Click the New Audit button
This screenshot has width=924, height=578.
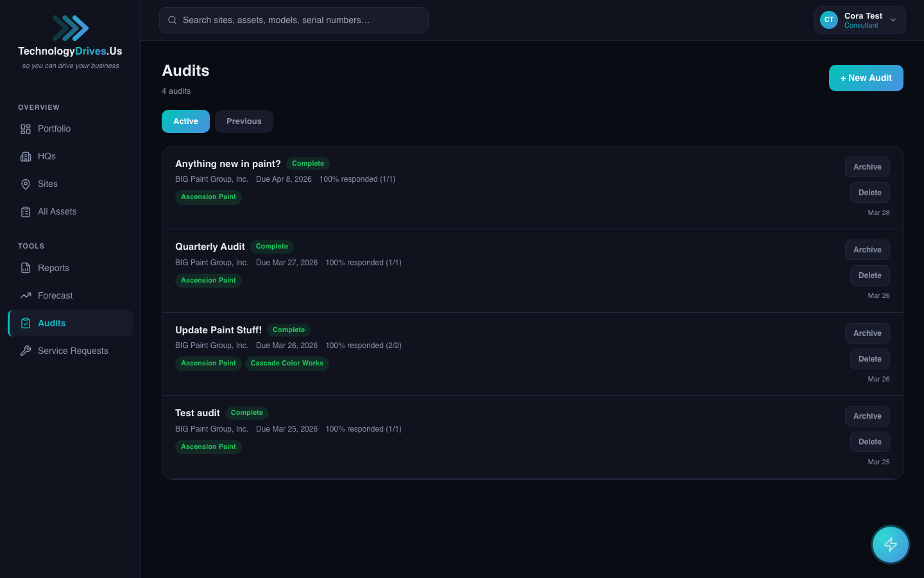(866, 78)
